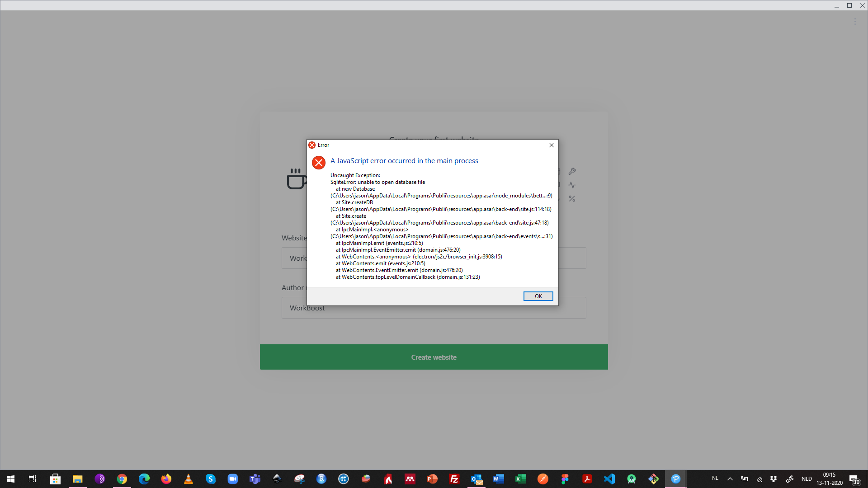Open the notification center icon
Image resolution: width=868 pixels, height=488 pixels.
coord(854,479)
